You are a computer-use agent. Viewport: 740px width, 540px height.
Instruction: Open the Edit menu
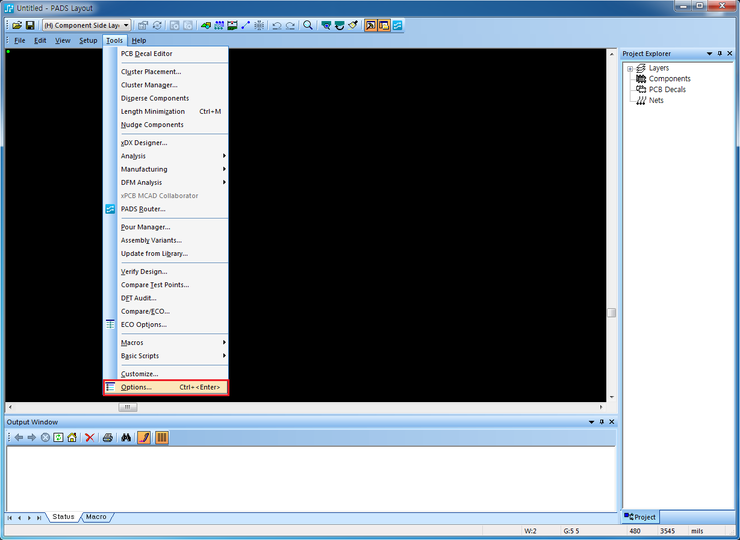tap(40, 40)
